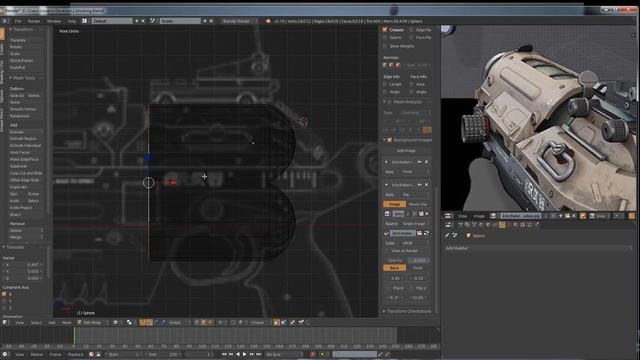Screen dimensions: 640x360
Task: Open the Help menu
Action: click(x=72, y=21)
